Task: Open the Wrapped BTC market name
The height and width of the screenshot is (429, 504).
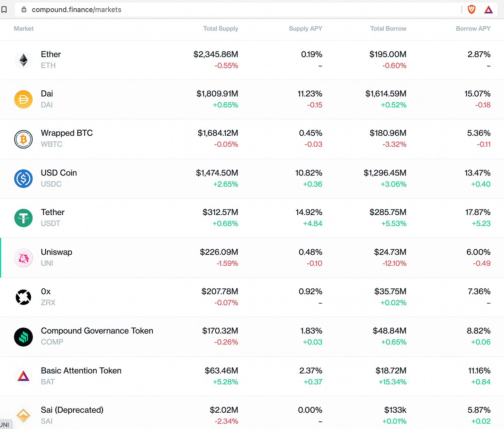Action: click(67, 133)
